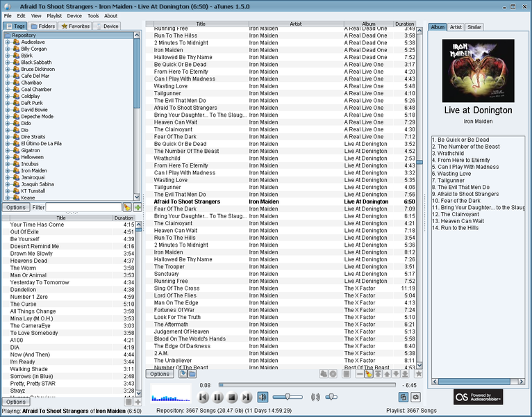Open the Playlist menu
This screenshot has width=532, height=417.
pos(54,15)
